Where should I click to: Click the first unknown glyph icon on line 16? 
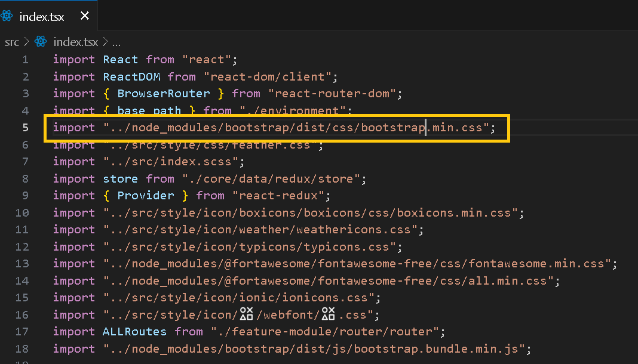[246, 314]
